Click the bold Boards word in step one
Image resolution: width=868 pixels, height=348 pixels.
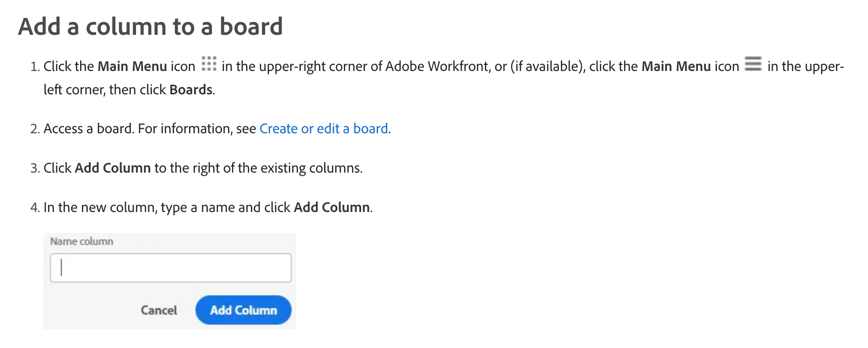[191, 90]
